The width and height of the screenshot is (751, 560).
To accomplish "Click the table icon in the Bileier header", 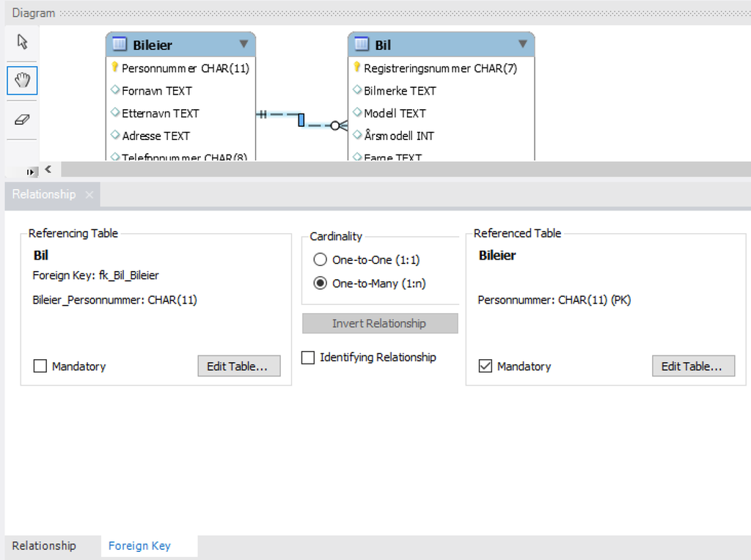I will [118, 44].
